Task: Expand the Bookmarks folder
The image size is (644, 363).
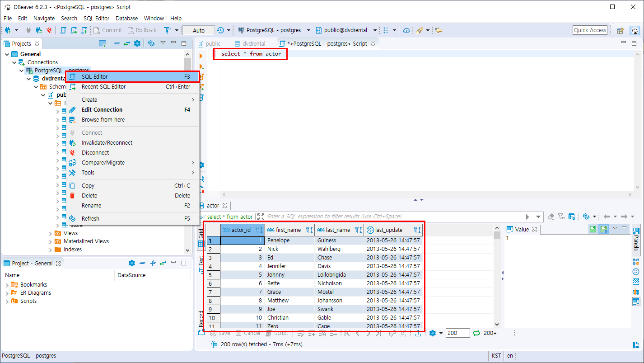Action: [x=7, y=285]
